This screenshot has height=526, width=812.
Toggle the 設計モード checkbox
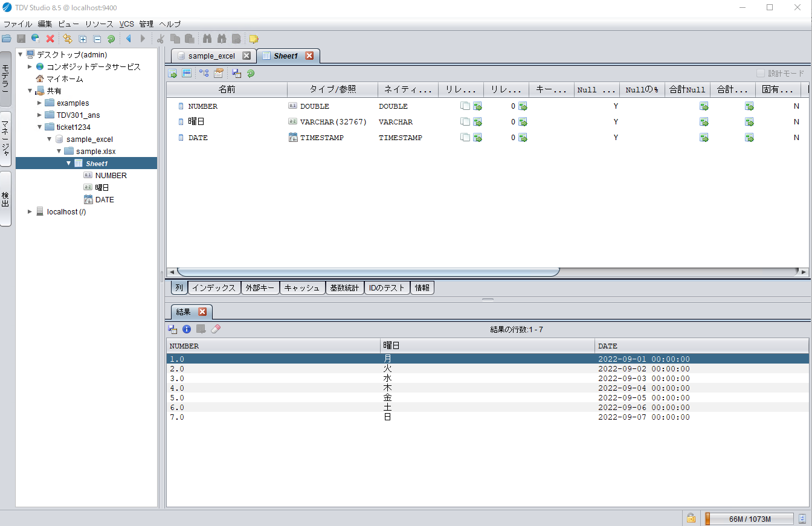(761, 73)
